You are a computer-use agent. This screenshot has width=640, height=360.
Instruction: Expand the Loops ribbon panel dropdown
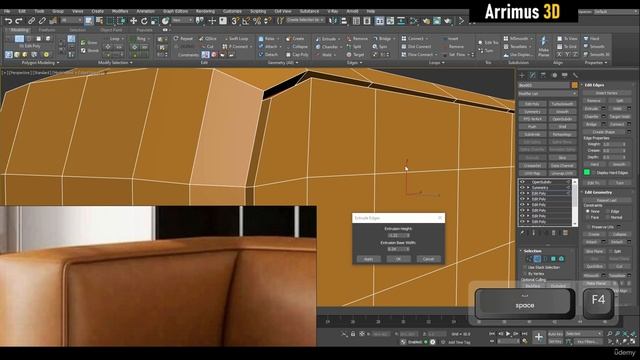click(x=436, y=62)
